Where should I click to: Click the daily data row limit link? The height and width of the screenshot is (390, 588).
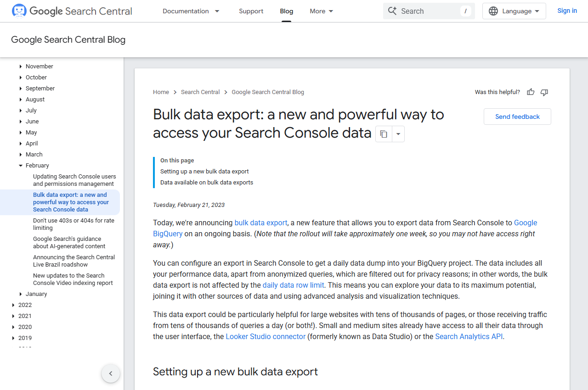293,285
